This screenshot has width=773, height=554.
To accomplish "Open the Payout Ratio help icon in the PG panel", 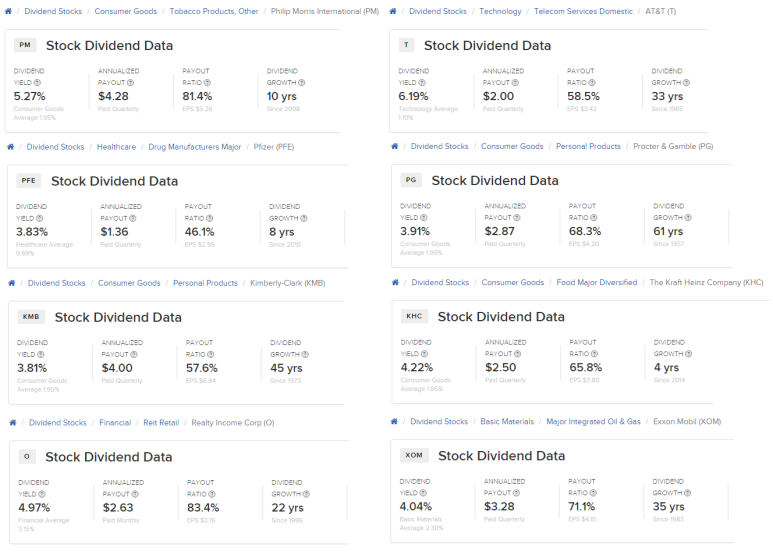I will [x=594, y=218].
